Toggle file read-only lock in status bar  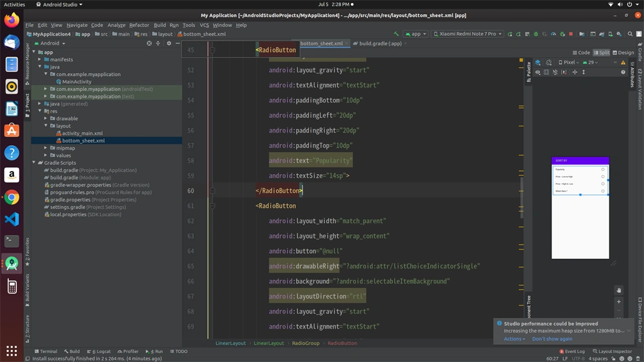613,359
